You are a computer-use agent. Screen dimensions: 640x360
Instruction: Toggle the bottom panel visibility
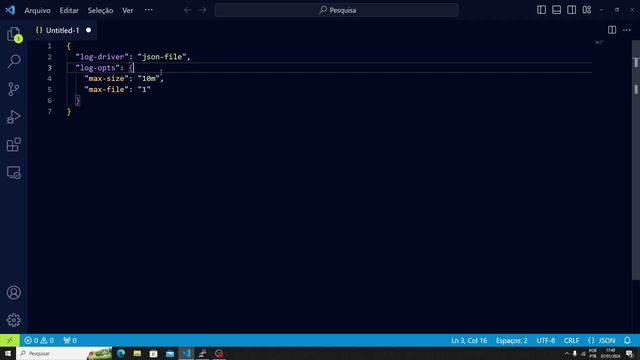[x=556, y=10]
